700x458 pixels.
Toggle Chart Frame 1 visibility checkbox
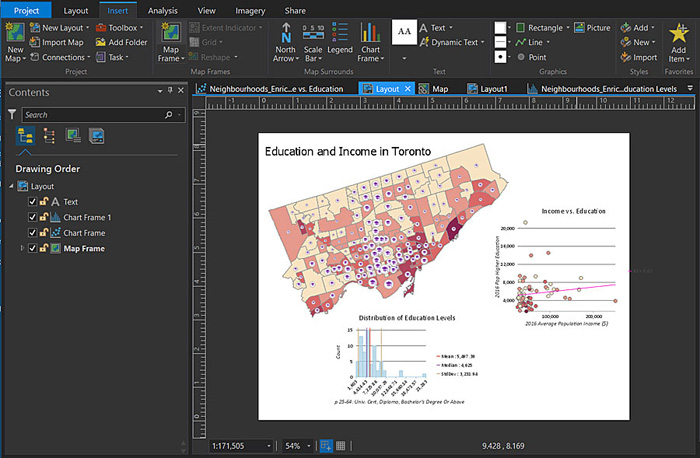[x=33, y=217]
